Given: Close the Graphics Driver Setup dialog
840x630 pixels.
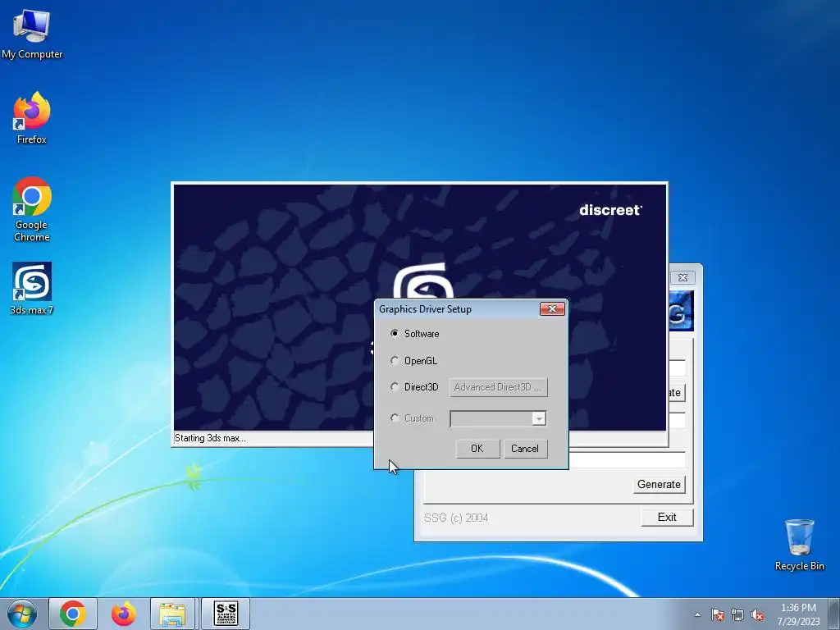Looking at the screenshot, I should [x=552, y=308].
